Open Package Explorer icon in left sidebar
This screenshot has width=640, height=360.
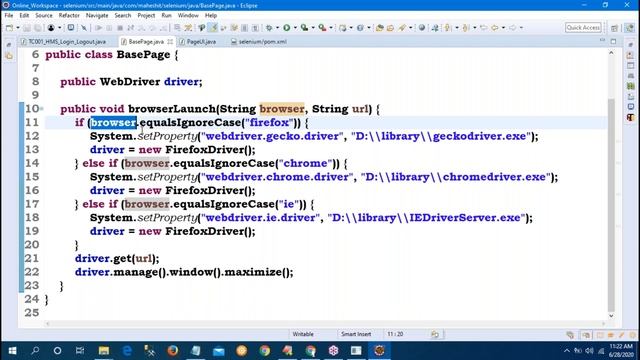[9, 56]
